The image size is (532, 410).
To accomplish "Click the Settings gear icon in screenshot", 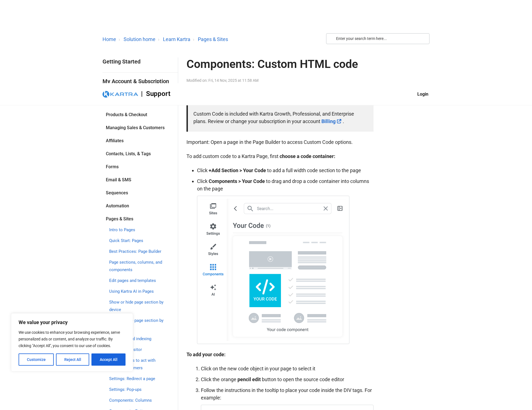I will click(213, 226).
